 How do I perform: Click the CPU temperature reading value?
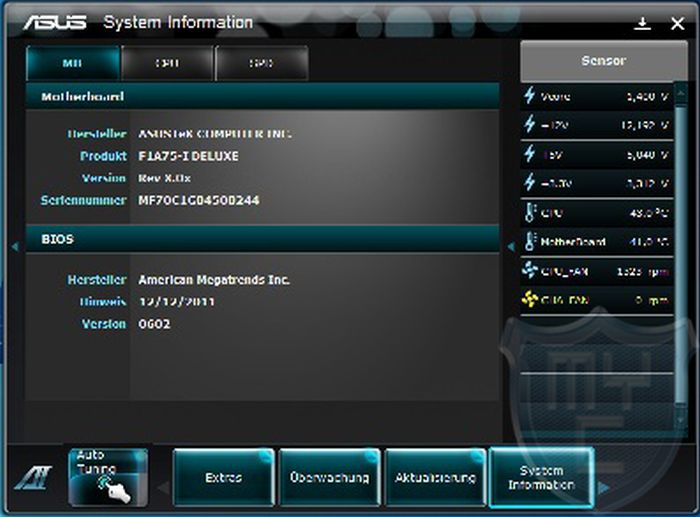650,213
